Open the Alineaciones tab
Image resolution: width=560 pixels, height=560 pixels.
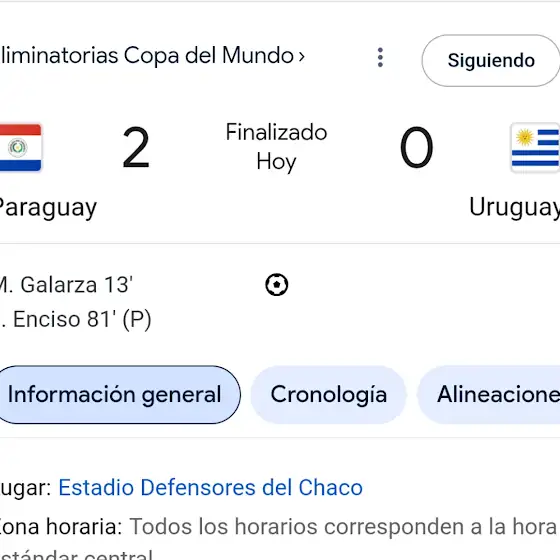[x=489, y=395]
